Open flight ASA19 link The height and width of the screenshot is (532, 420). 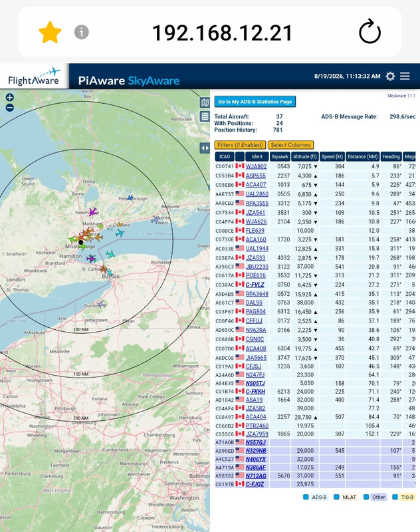(255, 400)
